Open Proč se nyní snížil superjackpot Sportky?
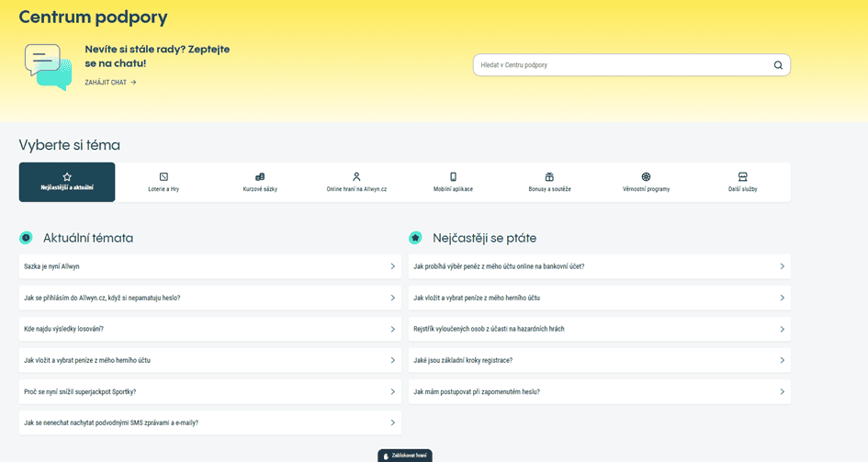868x462 pixels. (x=209, y=391)
